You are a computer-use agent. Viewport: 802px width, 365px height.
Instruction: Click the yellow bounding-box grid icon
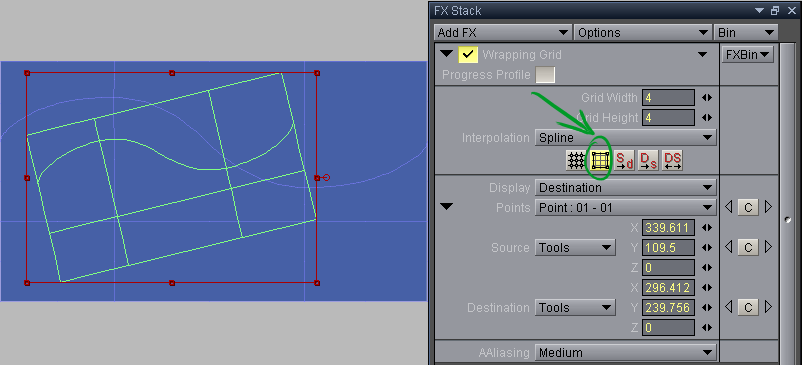600,161
